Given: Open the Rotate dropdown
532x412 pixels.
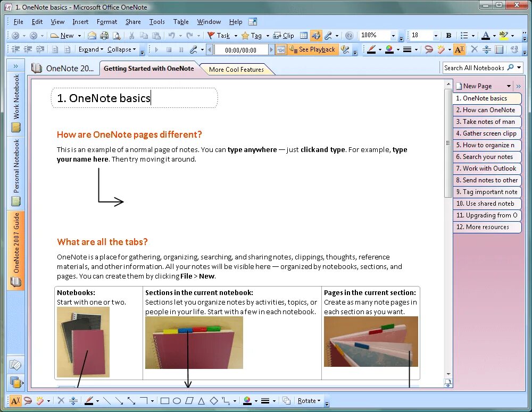Looking at the screenshot, I should [309, 401].
